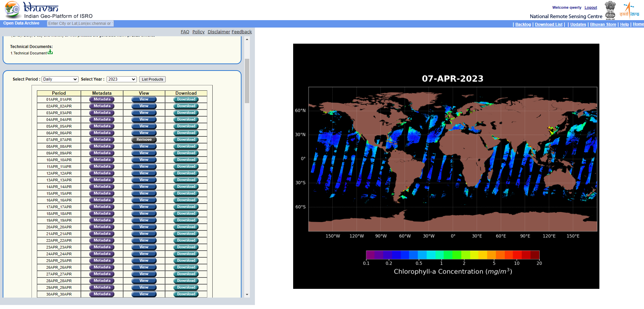Download the 27APR_27APR product

pos(186,274)
